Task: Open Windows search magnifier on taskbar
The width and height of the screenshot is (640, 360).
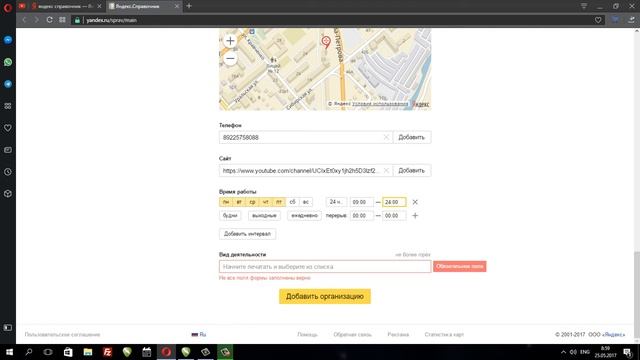Action: 29,352
